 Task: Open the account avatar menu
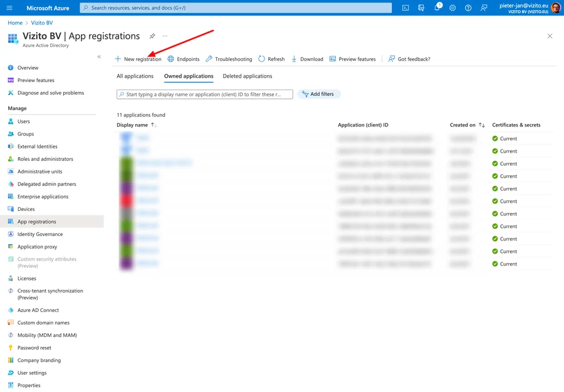click(x=555, y=8)
